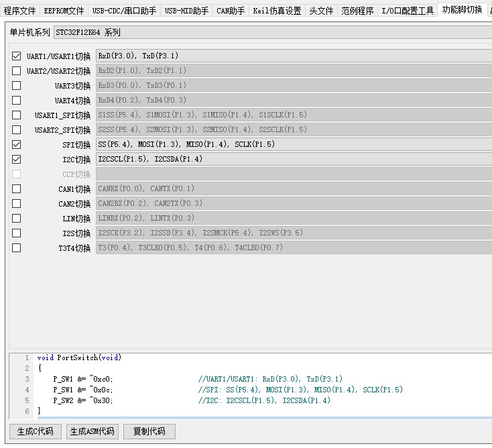This screenshot has width=492, height=448.
Task: Open the RxD3(P0.0), TxD3(P0.1) dropdown
Action: click(294, 85)
